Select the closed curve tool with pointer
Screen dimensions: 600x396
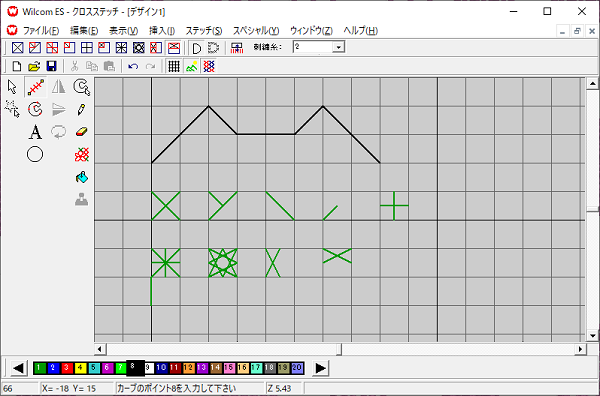click(82, 87)
